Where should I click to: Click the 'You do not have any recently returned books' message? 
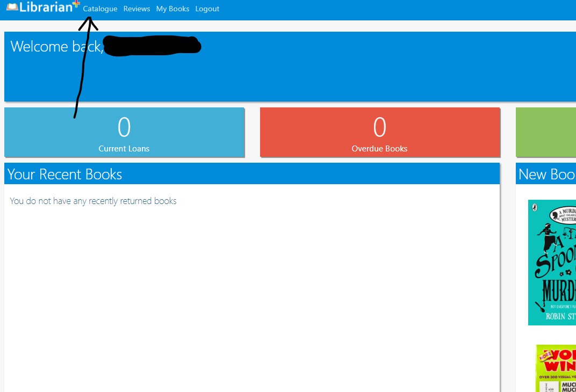[x=93, y=201]
